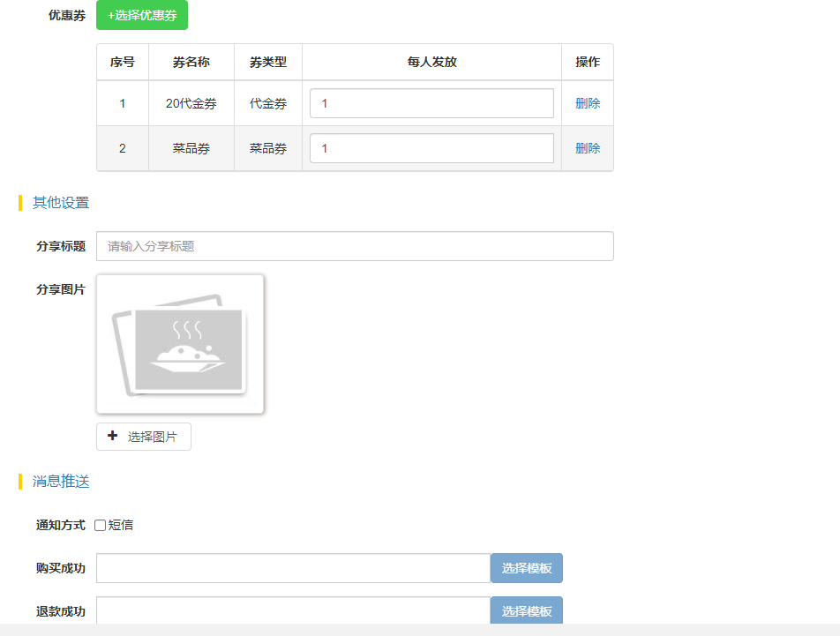The image size is (840, 636).
Task: Click the green +选择优惠券 button
Action: (x=141, y=16)
